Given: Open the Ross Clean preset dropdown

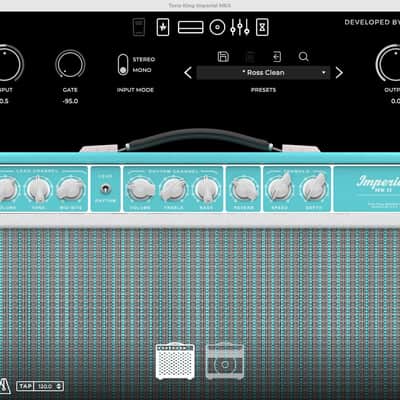Looking at the screenshot, I should (x=263, y=72).
